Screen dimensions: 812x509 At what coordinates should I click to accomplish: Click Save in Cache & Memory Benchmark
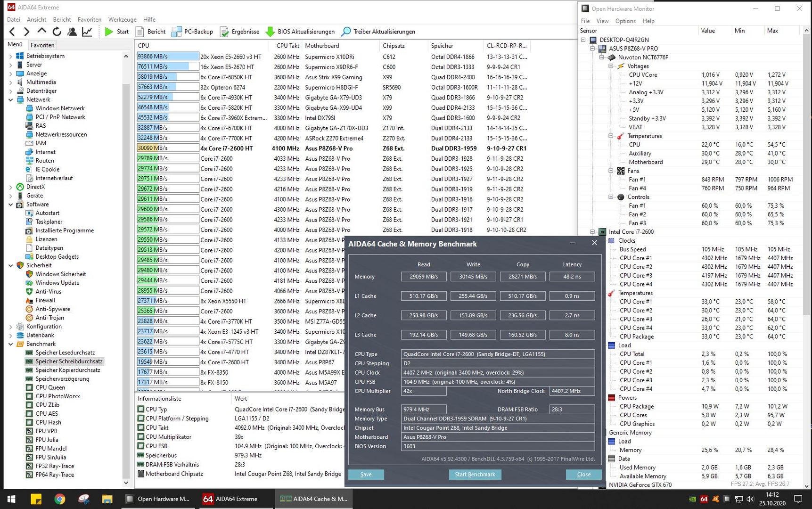pyautogui.click(x=366, y=475)
